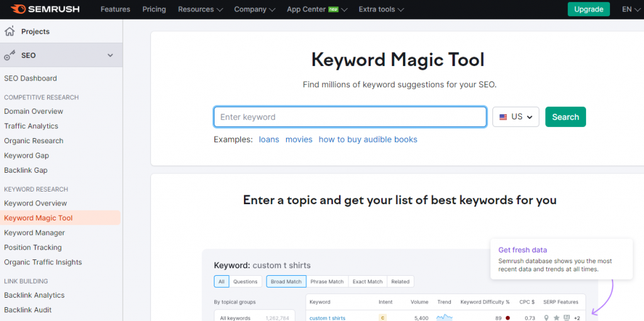Click the 'COMPETITIVE RESEARCH' section label

coord(42,97)
